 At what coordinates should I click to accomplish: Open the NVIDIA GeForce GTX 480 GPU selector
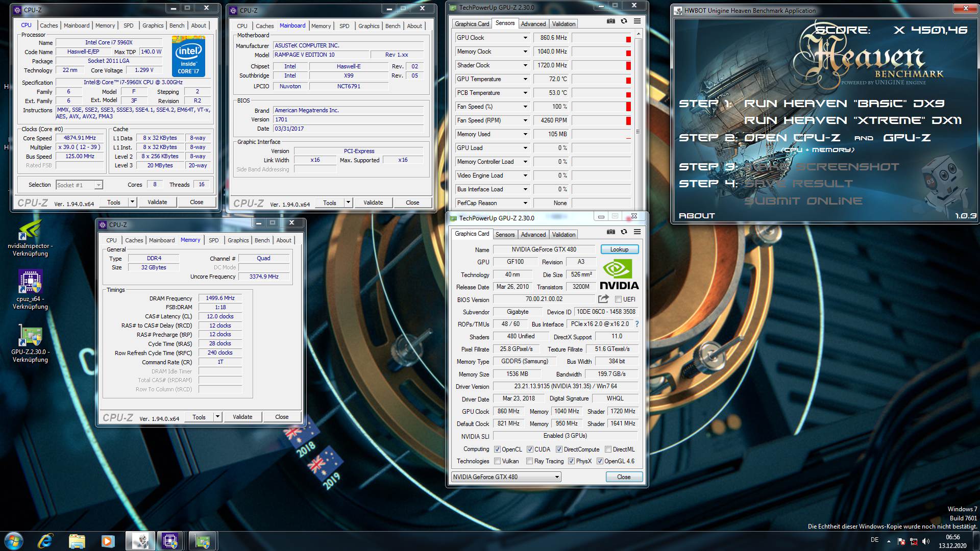506,477
